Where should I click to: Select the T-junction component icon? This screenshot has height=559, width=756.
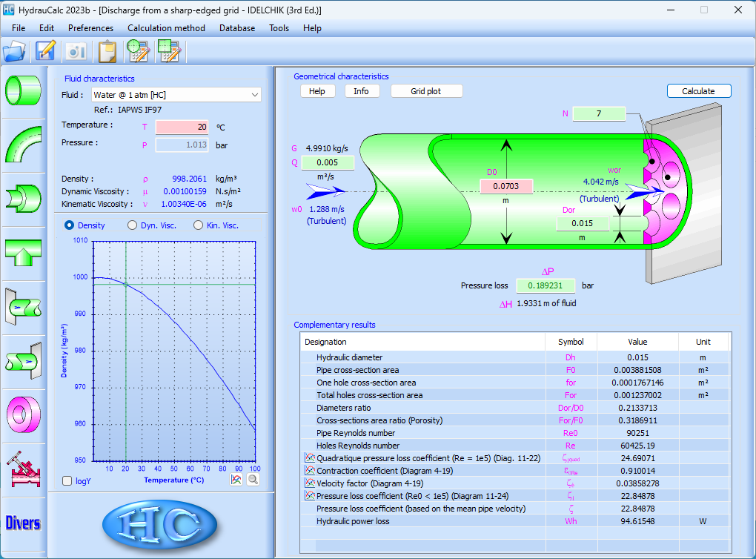[23, 253]
